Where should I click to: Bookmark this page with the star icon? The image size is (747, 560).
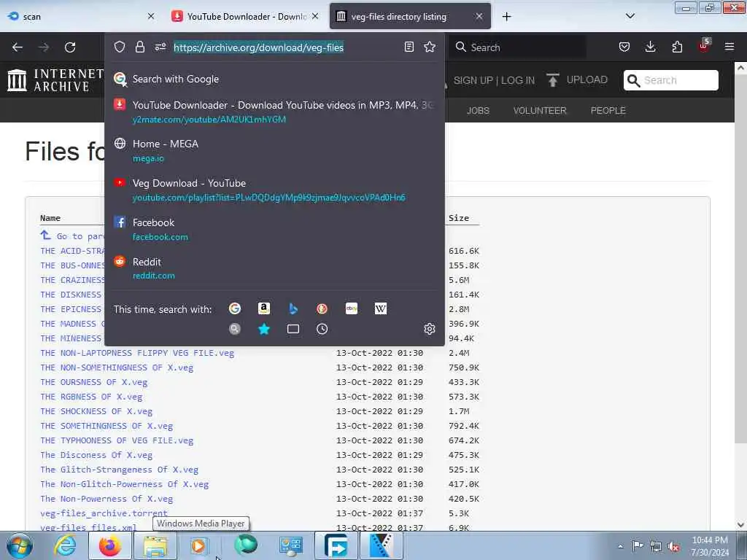tap(430, 47)
